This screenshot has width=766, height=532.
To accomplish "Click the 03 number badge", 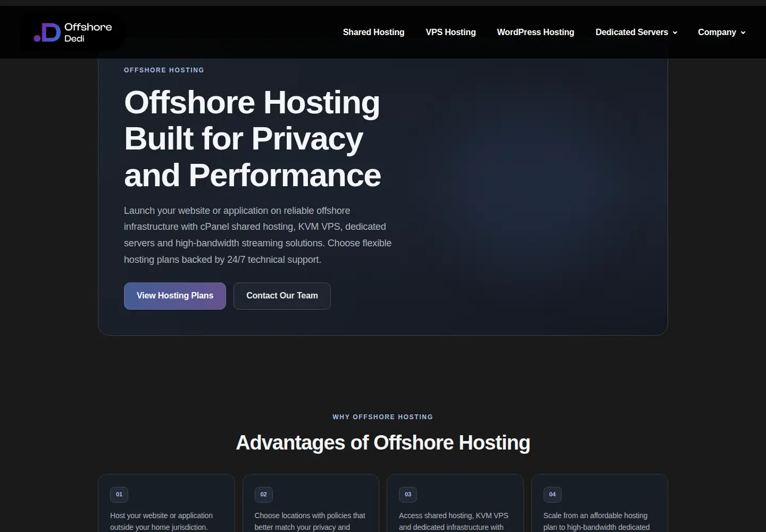I will click(x=408, y=494).
